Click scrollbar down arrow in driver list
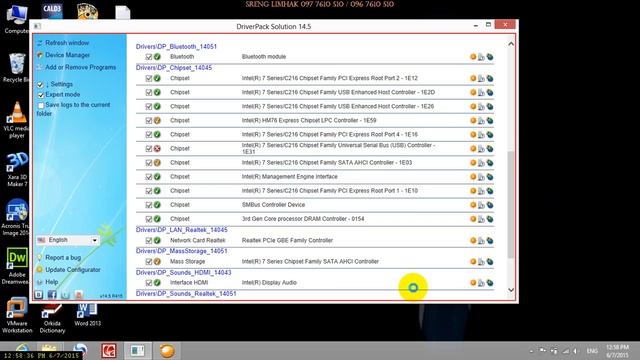Screen dimensions: 640x360 point(511,290)
